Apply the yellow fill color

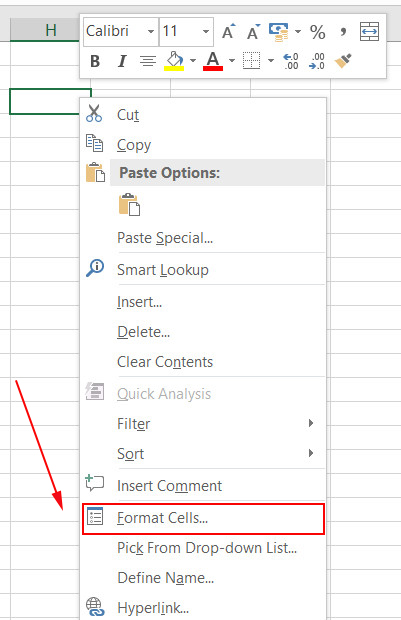174,61
